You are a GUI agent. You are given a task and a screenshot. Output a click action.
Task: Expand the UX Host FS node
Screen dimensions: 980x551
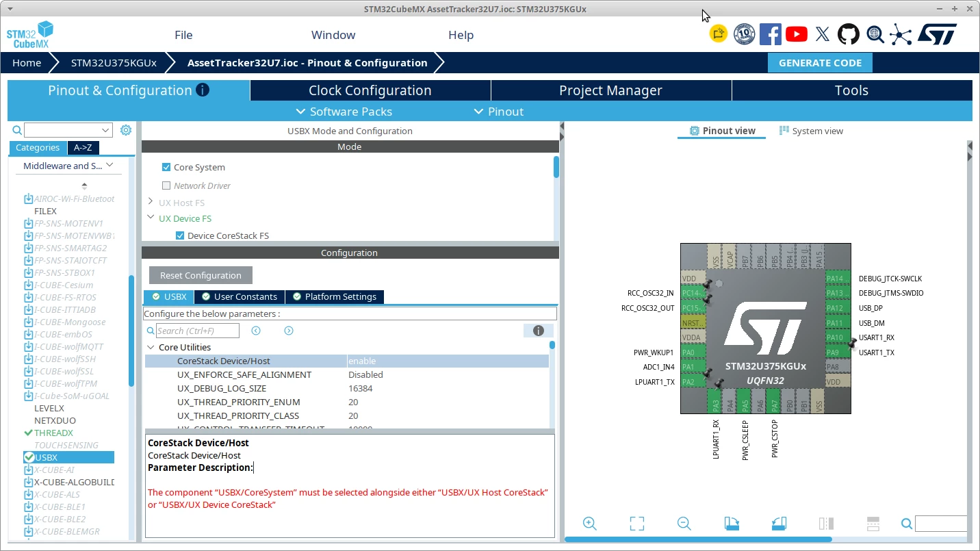(x=151, y=202)
